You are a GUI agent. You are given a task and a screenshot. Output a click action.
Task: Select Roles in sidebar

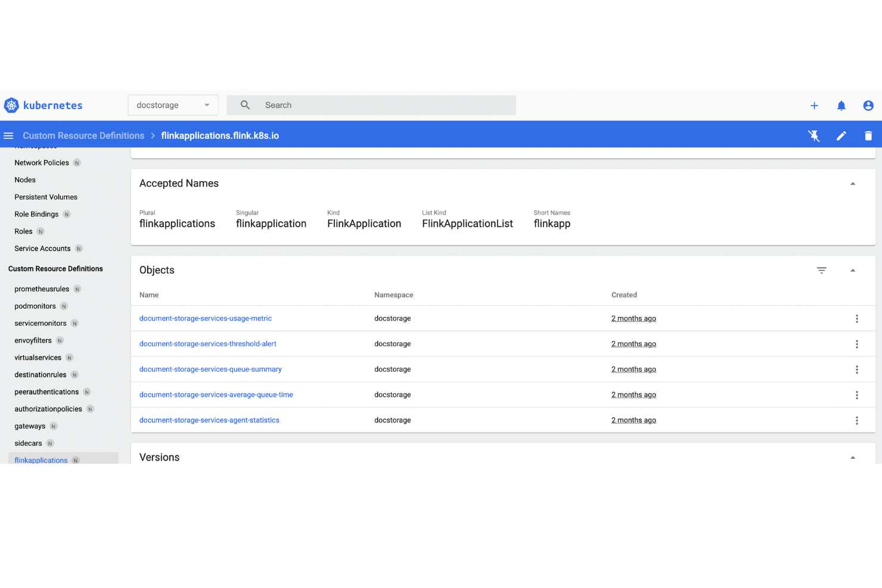23,232
